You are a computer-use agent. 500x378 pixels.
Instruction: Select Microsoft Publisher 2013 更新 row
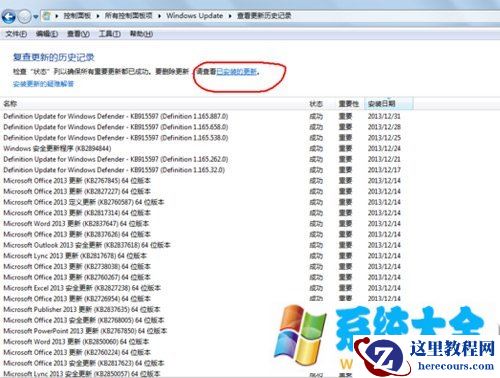82,309
